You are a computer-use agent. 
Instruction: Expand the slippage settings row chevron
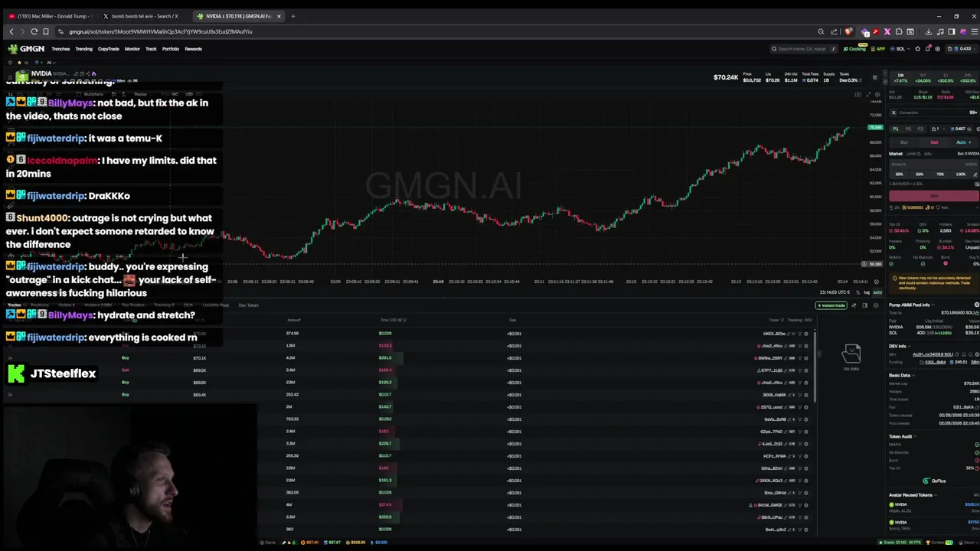coord(977,207)
